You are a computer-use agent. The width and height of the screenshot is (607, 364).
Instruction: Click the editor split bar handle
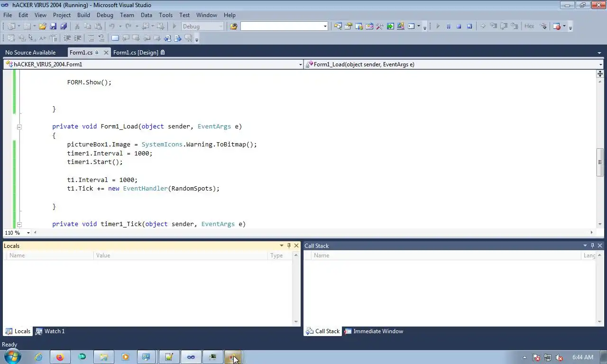pos(600,73)
